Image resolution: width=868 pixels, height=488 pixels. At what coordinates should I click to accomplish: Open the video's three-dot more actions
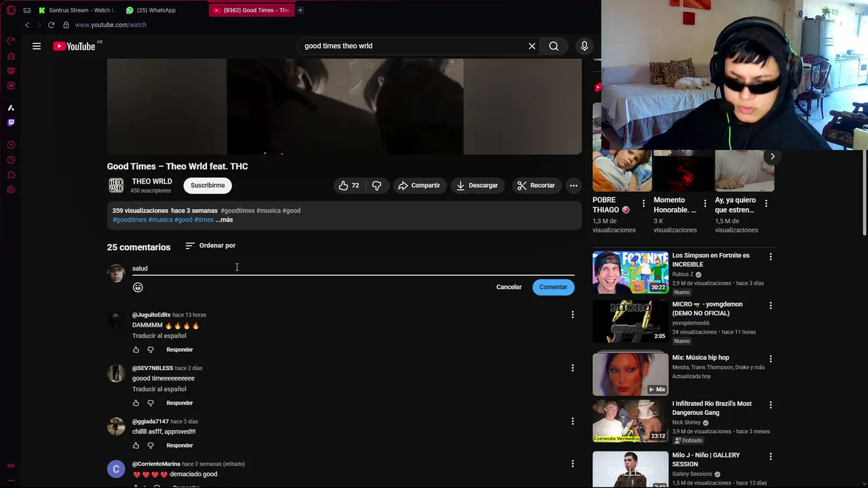point(574,185)
